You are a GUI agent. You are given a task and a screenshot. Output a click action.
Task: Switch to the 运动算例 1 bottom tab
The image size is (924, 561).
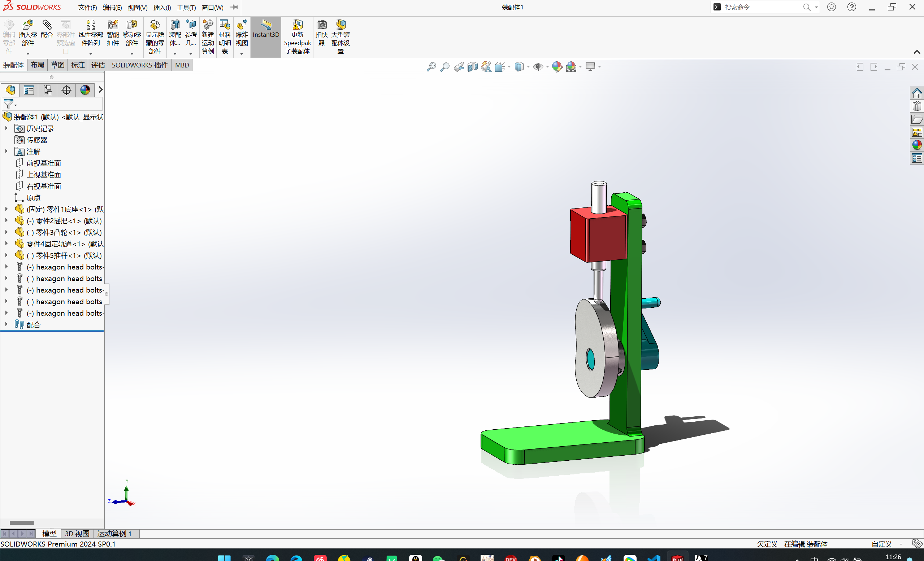pyautogui.click(x=115, y=533)
